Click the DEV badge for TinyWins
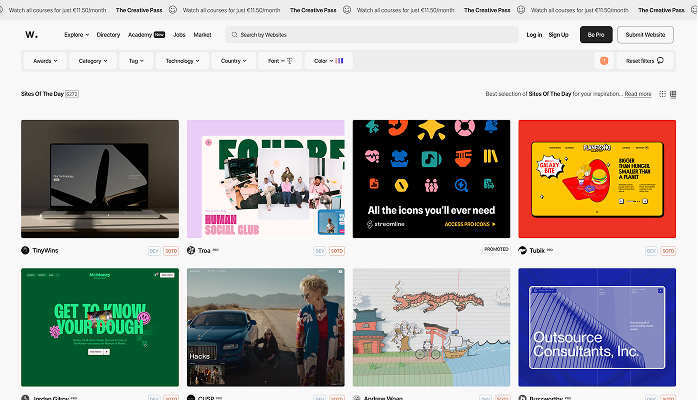 pyautogui.click(x=154, y=251)
